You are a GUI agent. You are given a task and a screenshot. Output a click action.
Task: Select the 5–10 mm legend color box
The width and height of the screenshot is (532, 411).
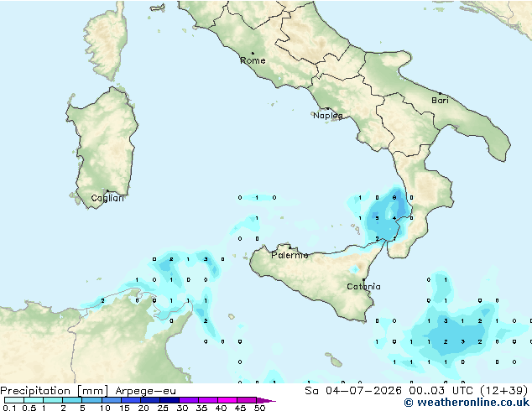coord(91,400)
